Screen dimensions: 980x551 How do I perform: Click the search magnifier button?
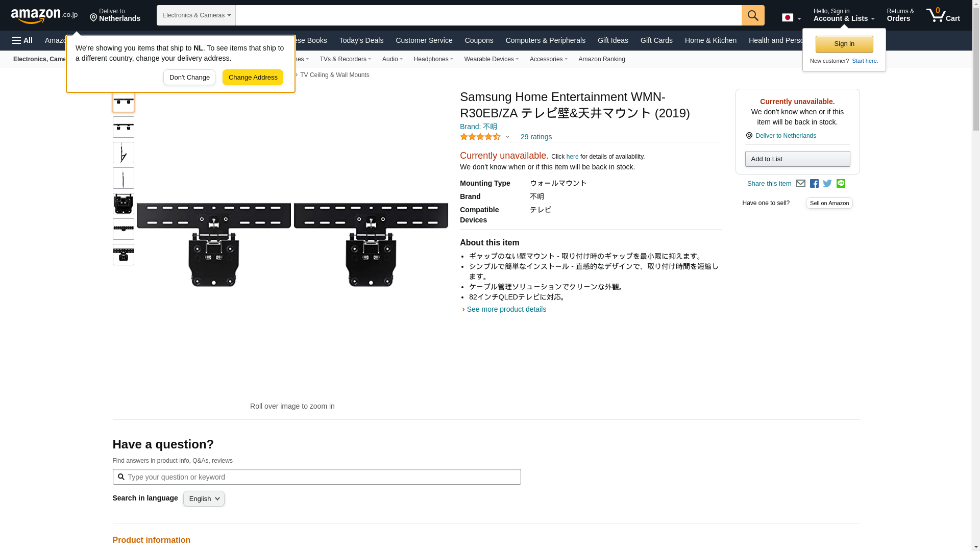tap(752, 15)
